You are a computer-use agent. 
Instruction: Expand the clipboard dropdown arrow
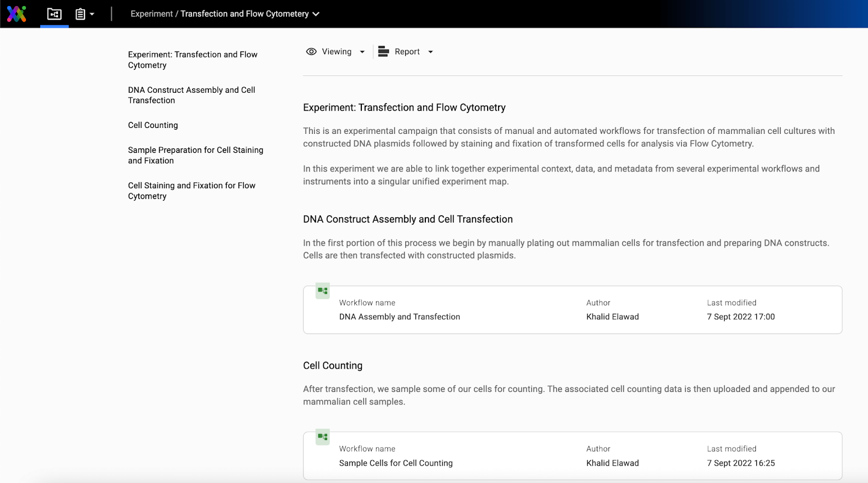point(92,14)
